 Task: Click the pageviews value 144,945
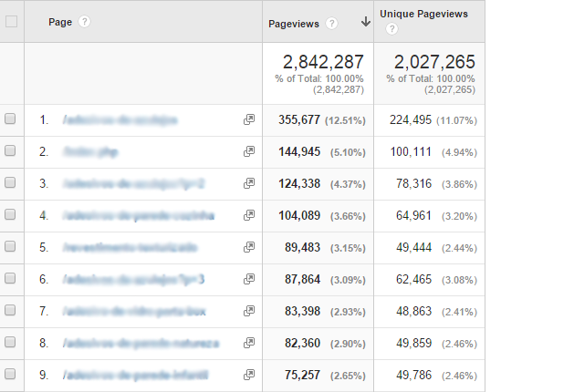299,151
